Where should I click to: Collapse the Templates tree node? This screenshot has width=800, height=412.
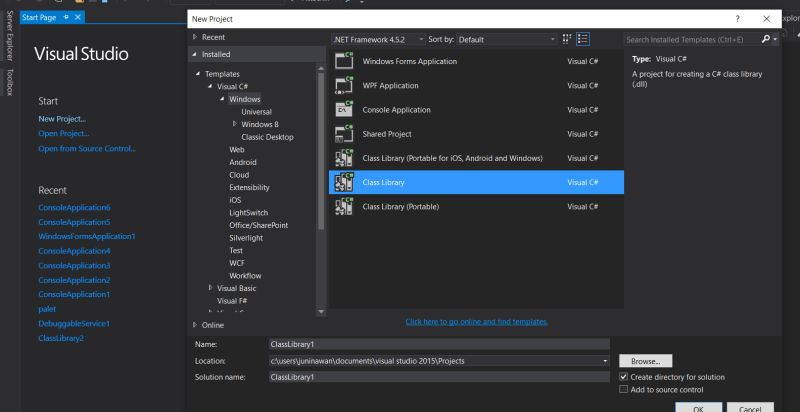pos(198,74)
